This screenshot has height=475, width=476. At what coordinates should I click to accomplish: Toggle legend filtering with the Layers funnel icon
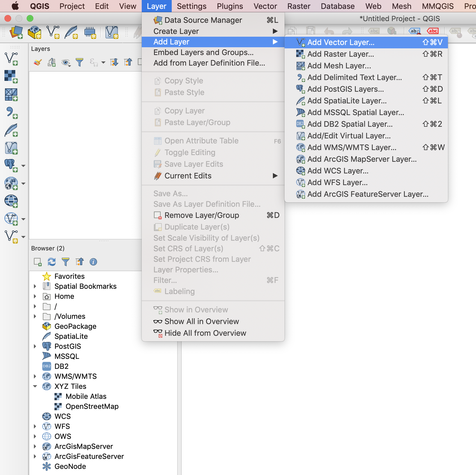(x=80, y=62)
